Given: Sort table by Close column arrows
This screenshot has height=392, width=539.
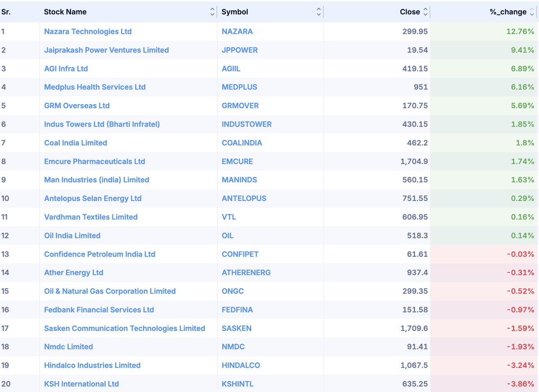Looking at the screenshot, I should click(425, 12).
